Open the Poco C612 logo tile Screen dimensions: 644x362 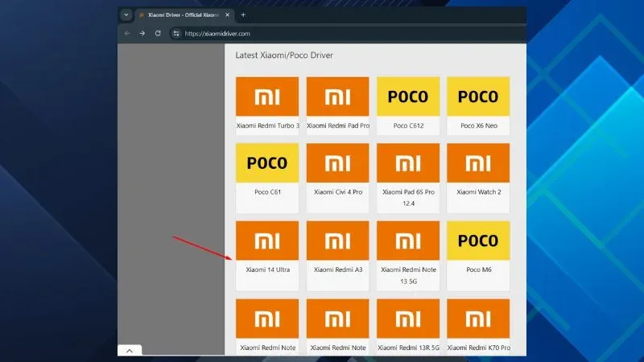pyautogui.click(x=408, y=97)
